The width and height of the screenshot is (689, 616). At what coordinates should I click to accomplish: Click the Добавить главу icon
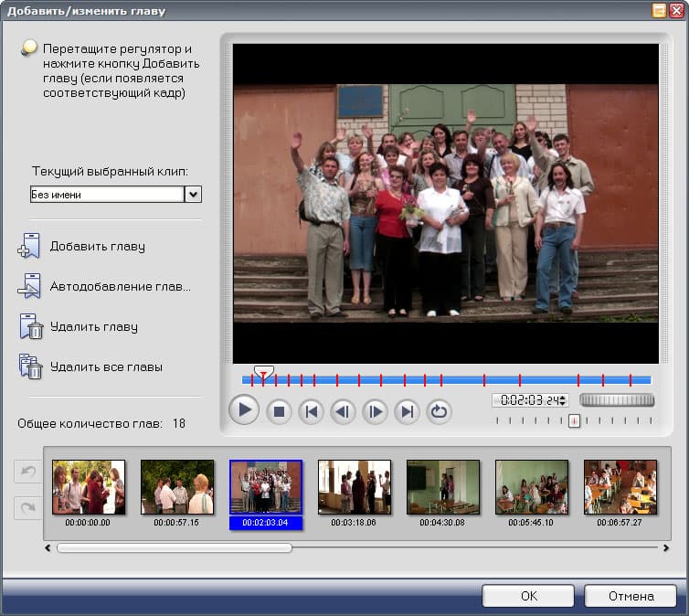click(29, 247)
